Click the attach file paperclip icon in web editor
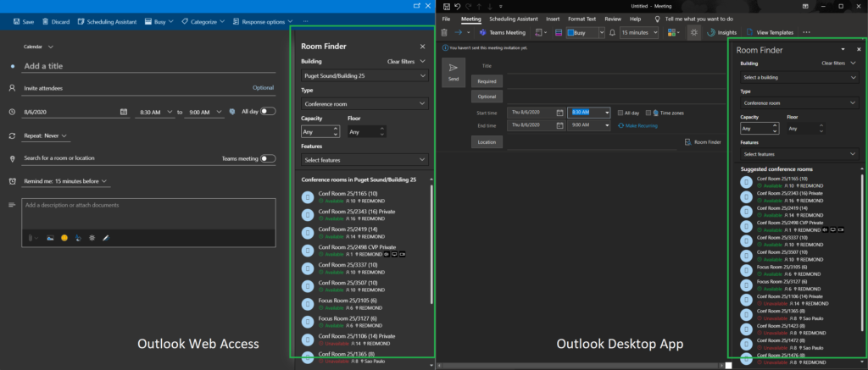Viewport: 868px width, 370px height. 33,238
